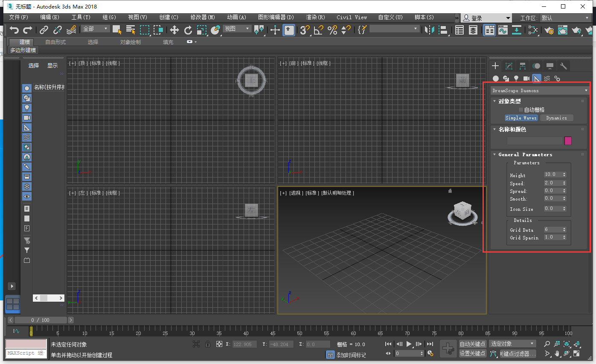The width and height of the screenshot is (596, 364).
Task: Click the 关键点过滤器 button
Action: coord(518,354)
